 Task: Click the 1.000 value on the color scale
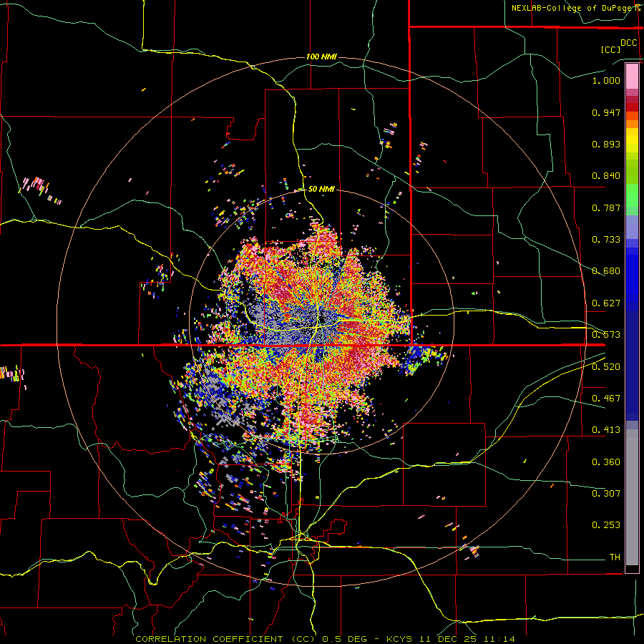coord(606,80)
